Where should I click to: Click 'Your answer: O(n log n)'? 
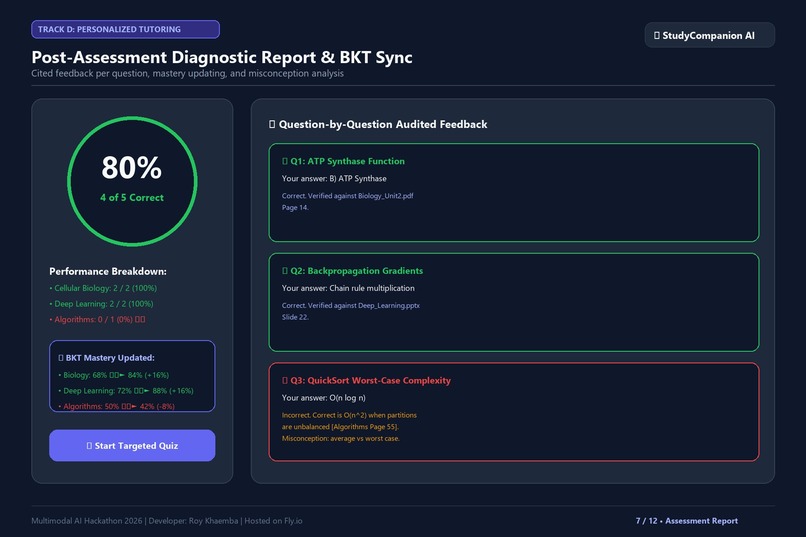324,398
